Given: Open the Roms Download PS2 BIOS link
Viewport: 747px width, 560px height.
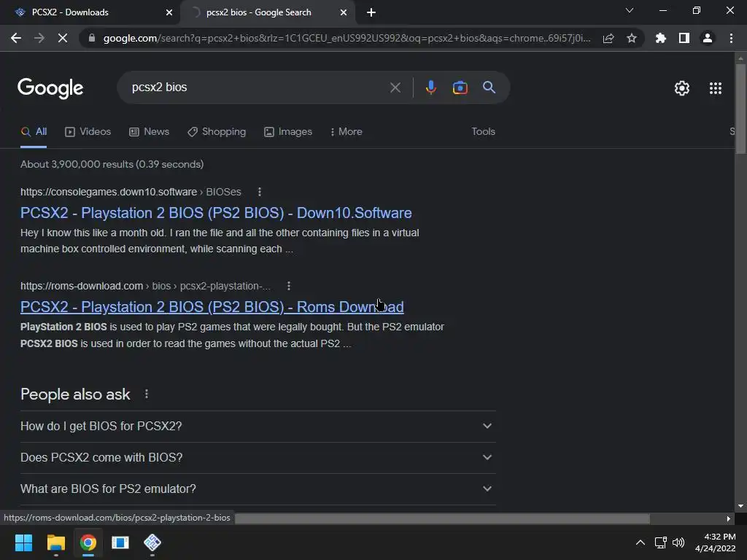Looking at the screenshot, I should point(212,307).
